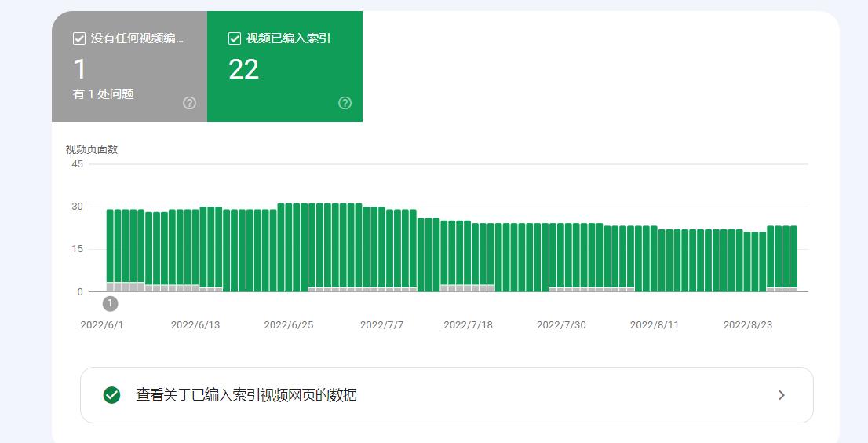The image size is (868, 443).
Task: Click the green checkmark status icon
Action: pyautogui.click(x=111, y=395)
